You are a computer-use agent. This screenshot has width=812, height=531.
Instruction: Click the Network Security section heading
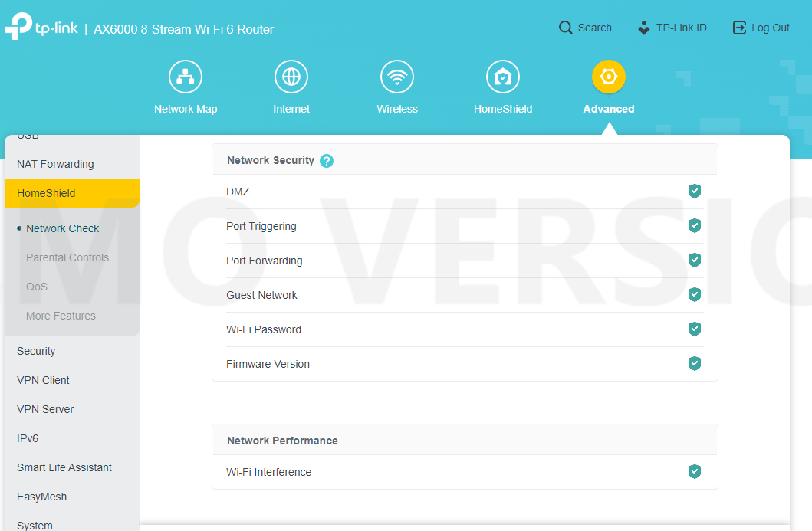(271, 160)
